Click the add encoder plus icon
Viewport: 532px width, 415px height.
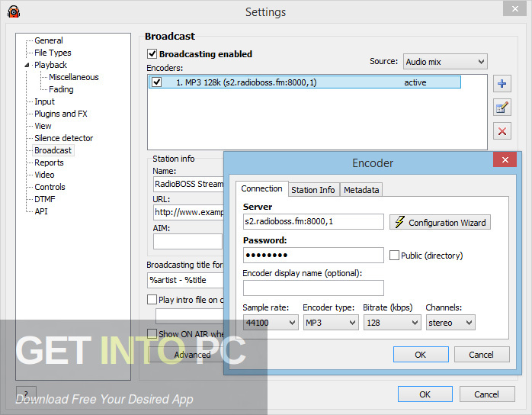click(x=502, y=84)
